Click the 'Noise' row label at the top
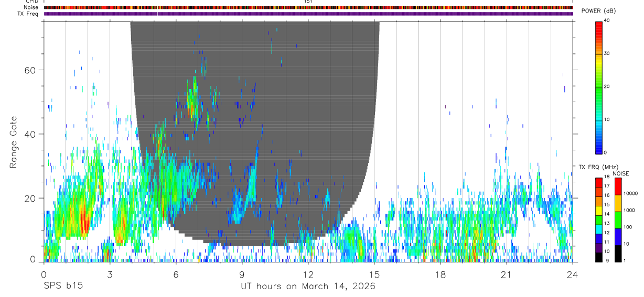 pyautogui.click(x=31, y=7)
